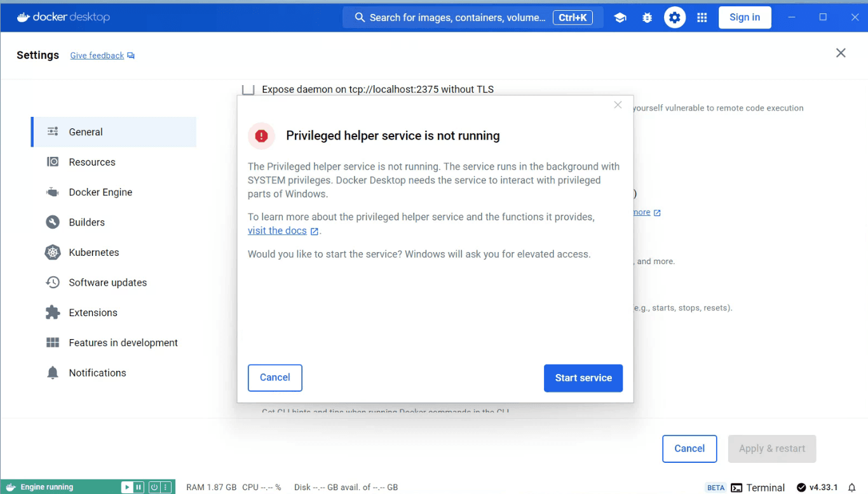
Task: Sign in to Docker
Action: pos(745,17)
